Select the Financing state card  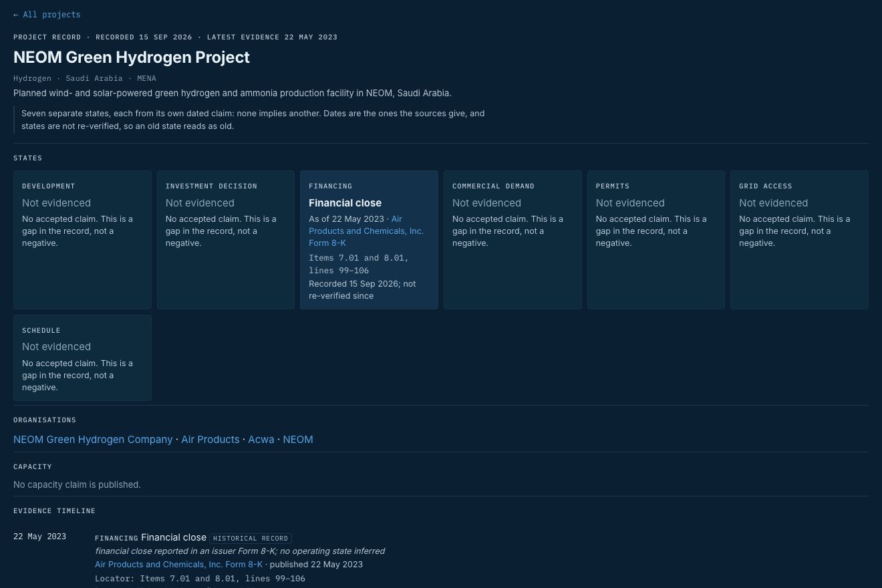pos(369,240)
